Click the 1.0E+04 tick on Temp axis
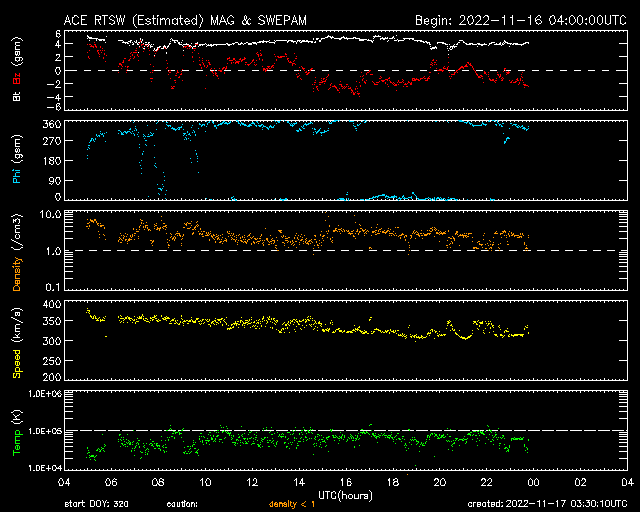This screenshot has width=640, height=512. coord(45,468)
